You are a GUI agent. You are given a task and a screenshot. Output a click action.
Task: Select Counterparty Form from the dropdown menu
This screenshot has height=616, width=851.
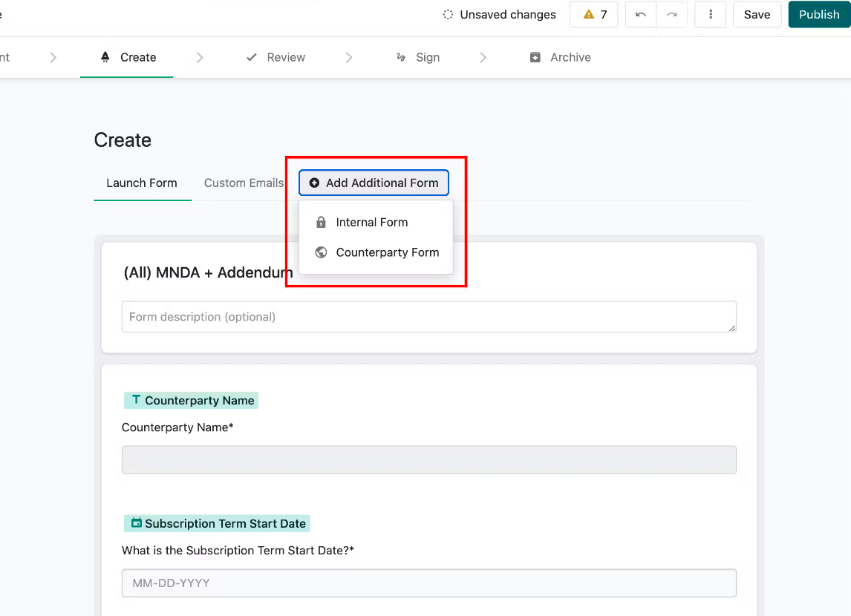pyautogui.click(x=376, y=252)
